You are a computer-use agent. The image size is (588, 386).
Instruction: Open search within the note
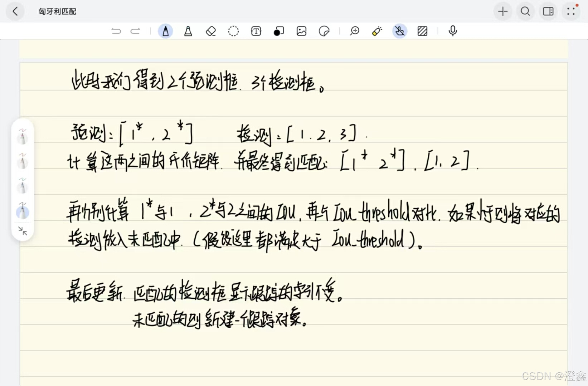tap(525, 11)
